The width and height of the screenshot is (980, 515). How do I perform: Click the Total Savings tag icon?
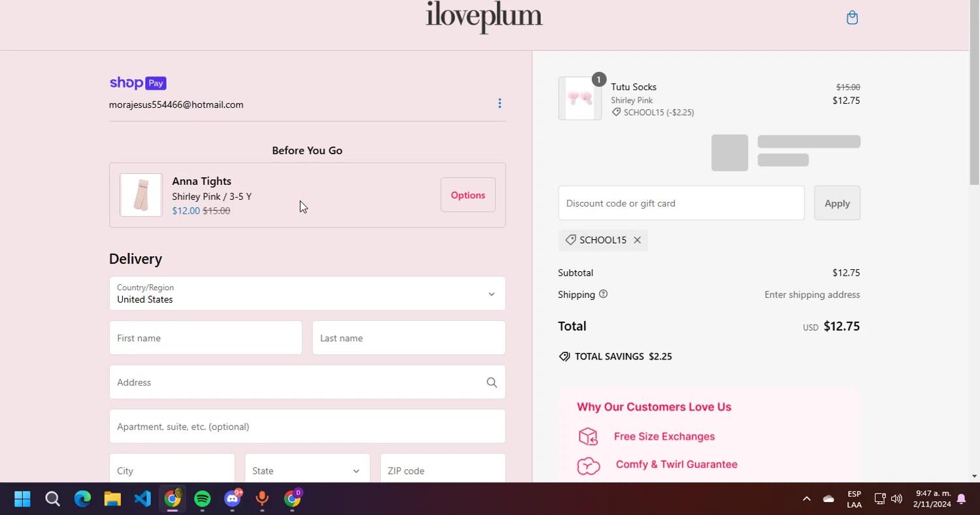(x=564, y=356)
